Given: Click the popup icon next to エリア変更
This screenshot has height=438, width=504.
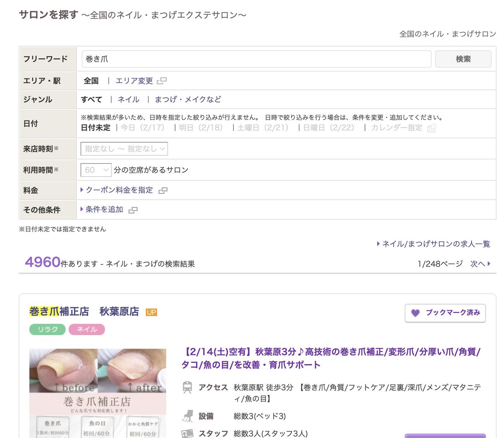Looking at the screenshot, I should click(162, 81).
